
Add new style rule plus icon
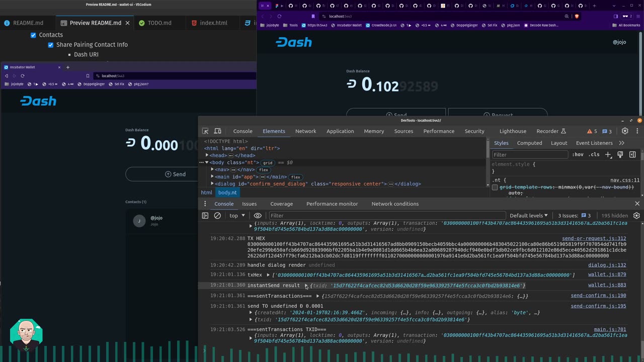point(608,154)
